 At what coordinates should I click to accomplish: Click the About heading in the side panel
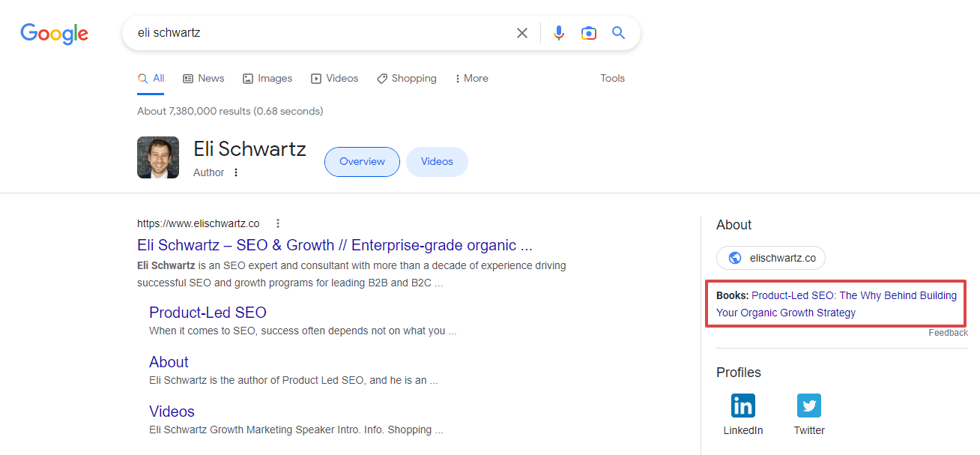(x=734, y=225)
